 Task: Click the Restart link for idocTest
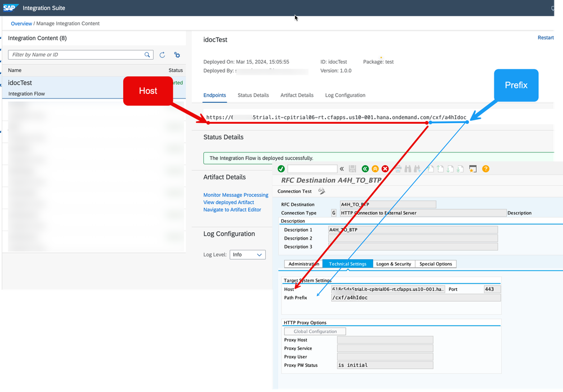pyautogui.click(x=545, y=37)
